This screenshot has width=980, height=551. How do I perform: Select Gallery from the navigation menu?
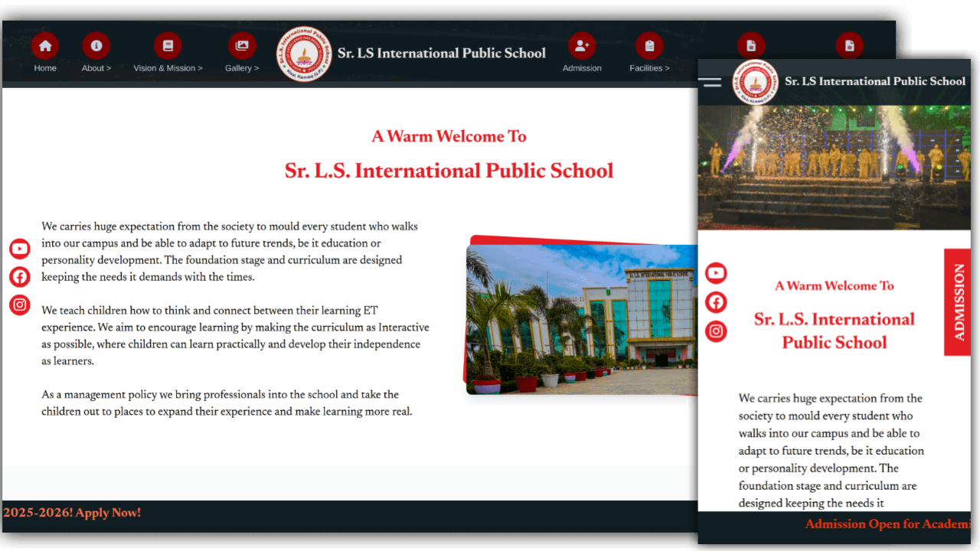pos(242,67)
